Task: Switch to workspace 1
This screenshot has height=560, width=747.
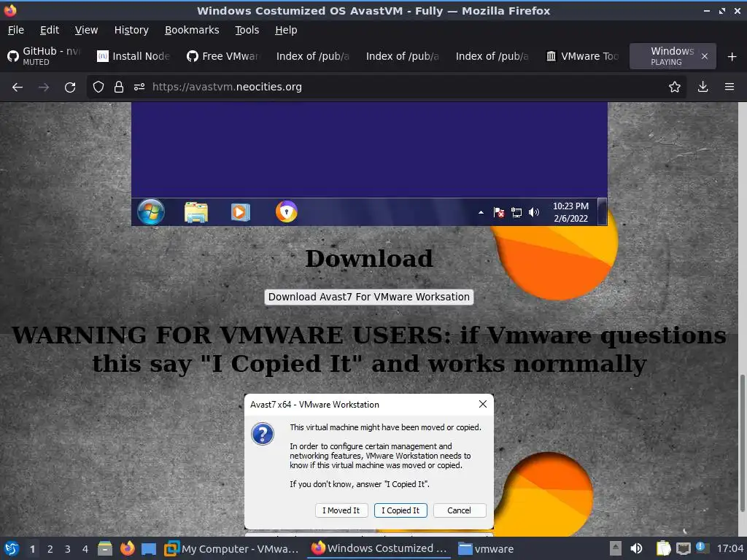Action: tap(32, 549)
